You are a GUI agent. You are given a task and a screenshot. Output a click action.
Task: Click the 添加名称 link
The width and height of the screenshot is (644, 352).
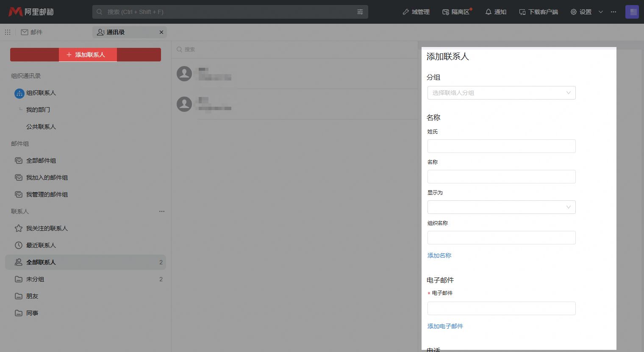[x=439, y=255]
